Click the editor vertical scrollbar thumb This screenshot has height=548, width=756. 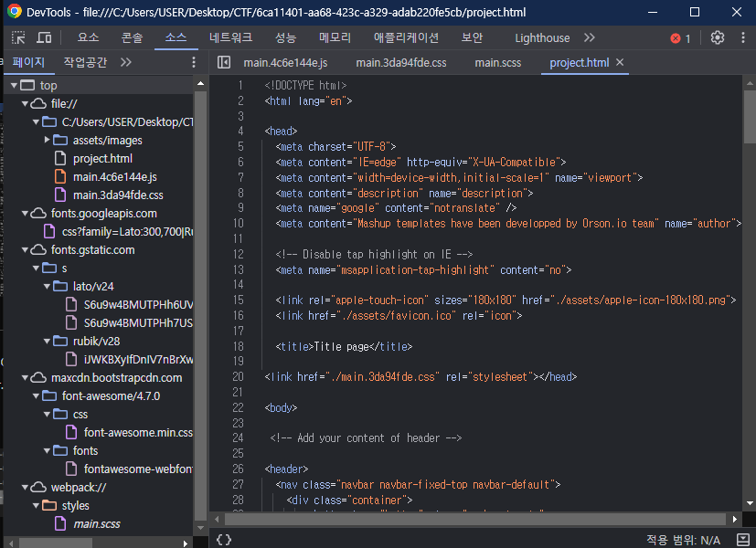(750, 117)
